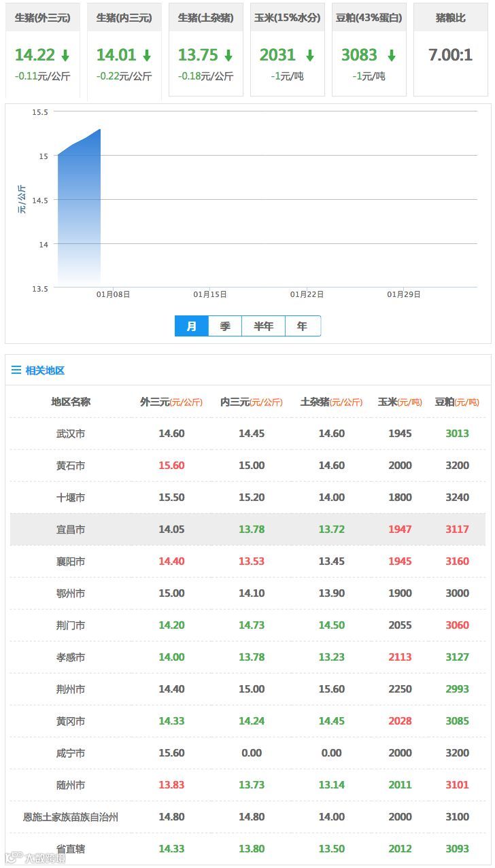The height and width of the screenshot is (868, 495).
Task: Click the 01月08日 axis label
Action: click(113, 294)
